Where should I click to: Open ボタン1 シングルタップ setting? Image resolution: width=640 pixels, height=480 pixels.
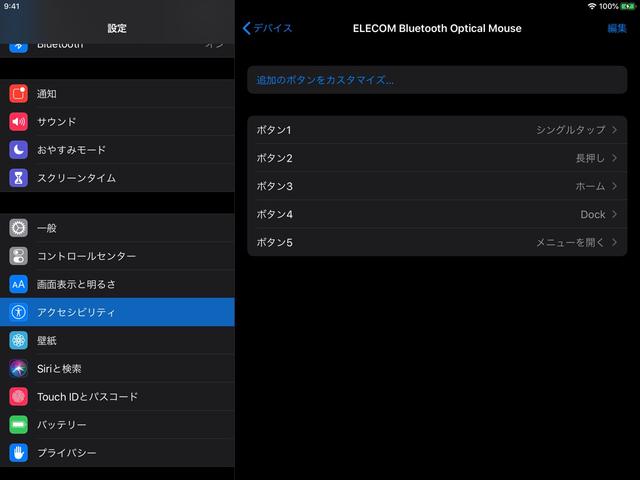point(437,130)
